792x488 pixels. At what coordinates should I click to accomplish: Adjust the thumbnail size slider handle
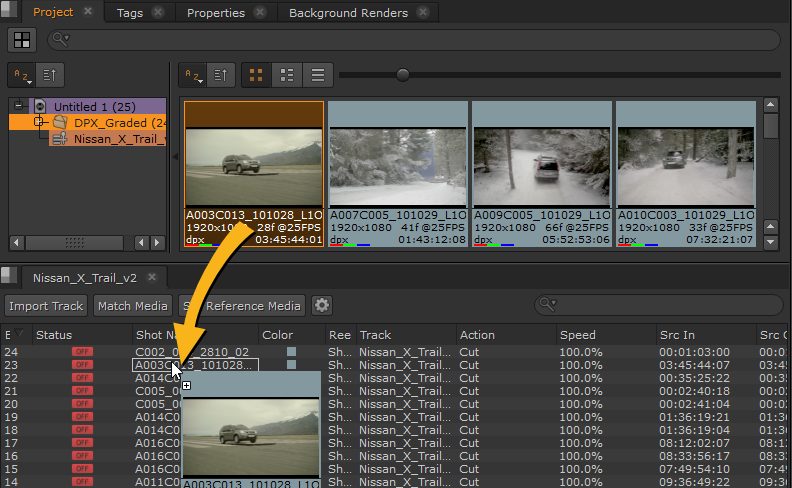coord(402,75)
